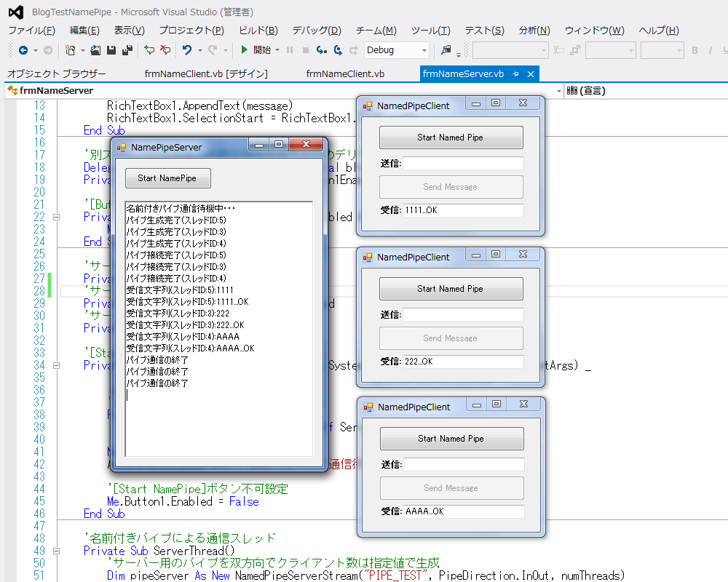The width and height of the screenshot is (728, 582).
Task: Click Start Named Pipe in the 1111..OK client
Action: [x=451, y=137]
